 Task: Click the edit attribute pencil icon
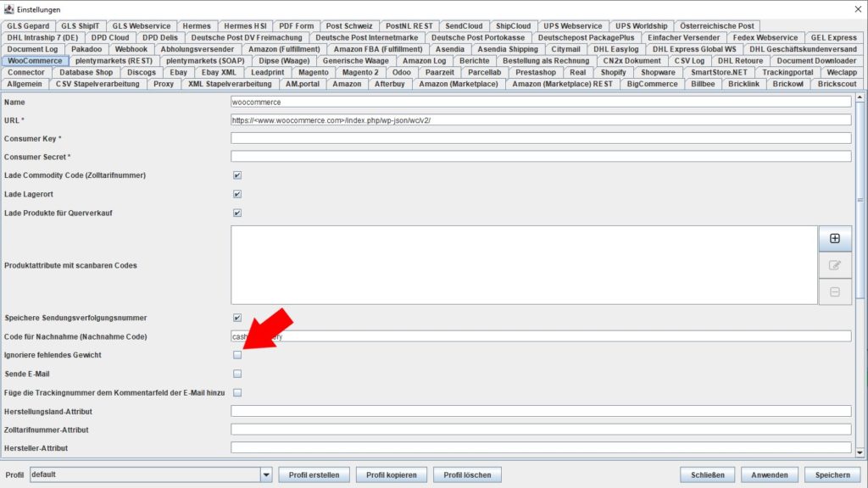835,265
